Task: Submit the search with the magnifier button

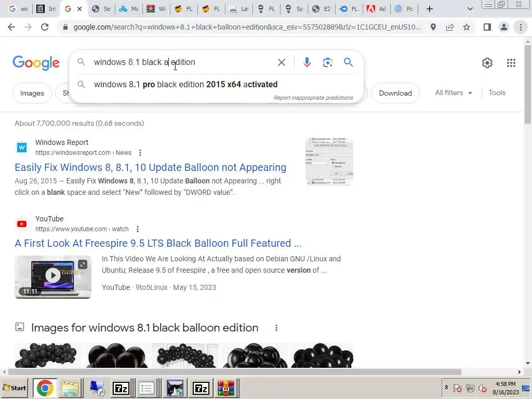Action: point(348,62)
